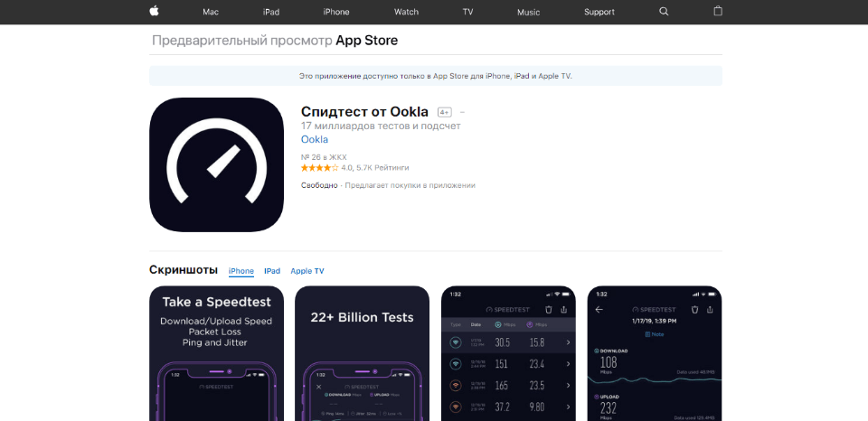Click back arrow in fourth screenshot

599,310
